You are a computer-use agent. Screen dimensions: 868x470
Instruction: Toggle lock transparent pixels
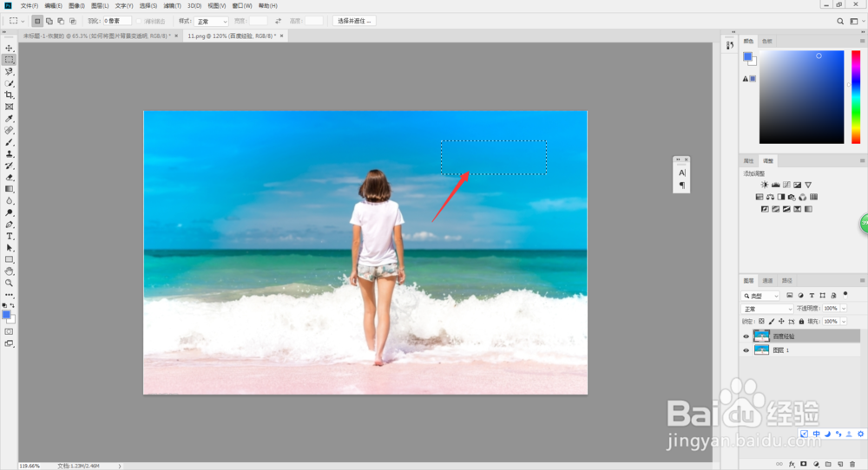click(x=762, y=321)
